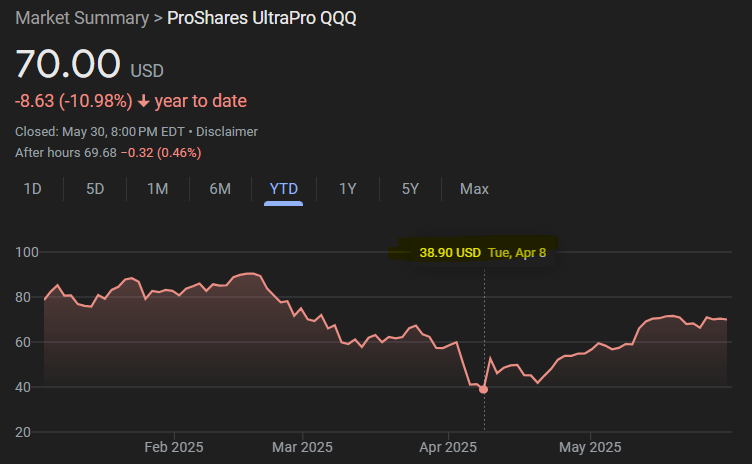View the 5Y chart range
Image resolution: width=752 pixels, height=464 pixels.
pos(410,189)
